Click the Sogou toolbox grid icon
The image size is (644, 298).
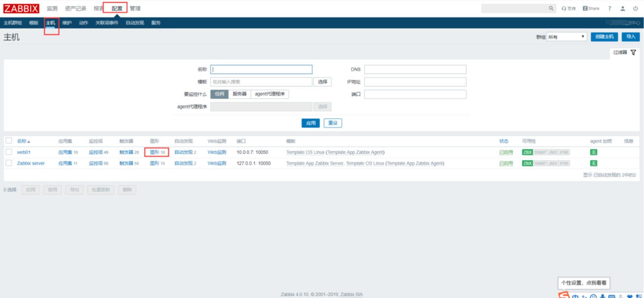point(639,296)
